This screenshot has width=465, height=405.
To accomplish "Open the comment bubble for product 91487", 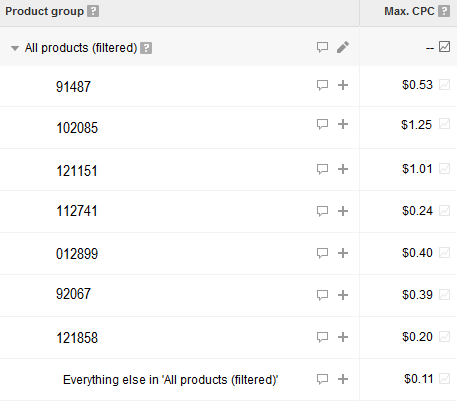I will (x=322, y=85).
